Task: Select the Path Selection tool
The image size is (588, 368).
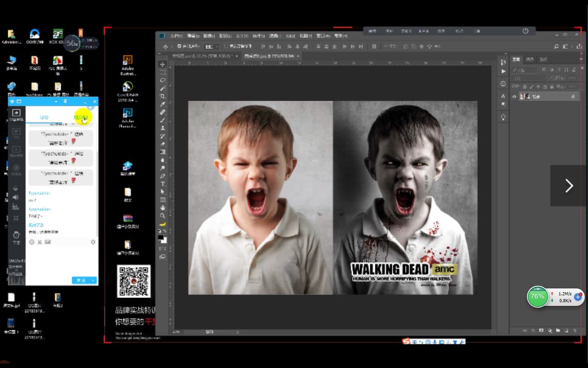Action: click(x=163, y=191)
